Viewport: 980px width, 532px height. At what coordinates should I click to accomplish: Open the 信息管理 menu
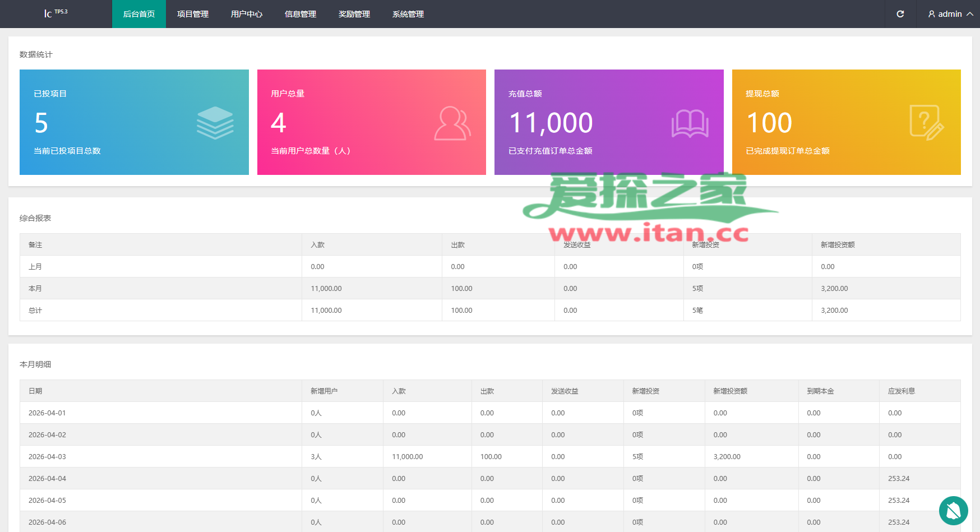point(301,14)
